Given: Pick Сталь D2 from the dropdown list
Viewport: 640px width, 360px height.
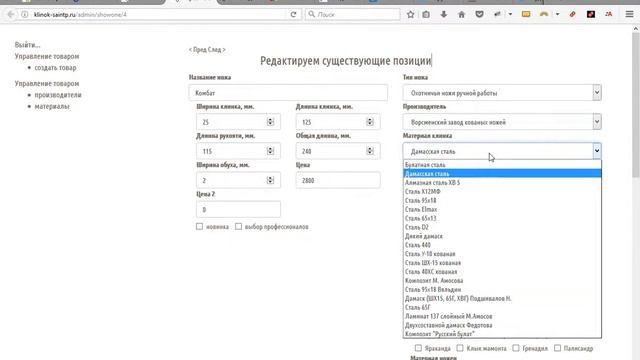Looking at the screenshot, I should pyautogui.click(x=502, y=227).
